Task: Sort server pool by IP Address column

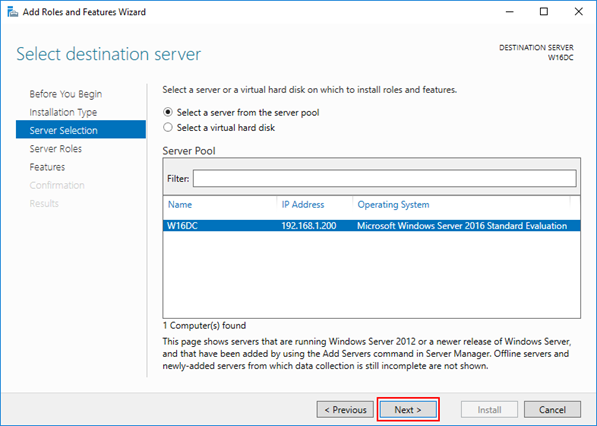Action: (303, 205)
